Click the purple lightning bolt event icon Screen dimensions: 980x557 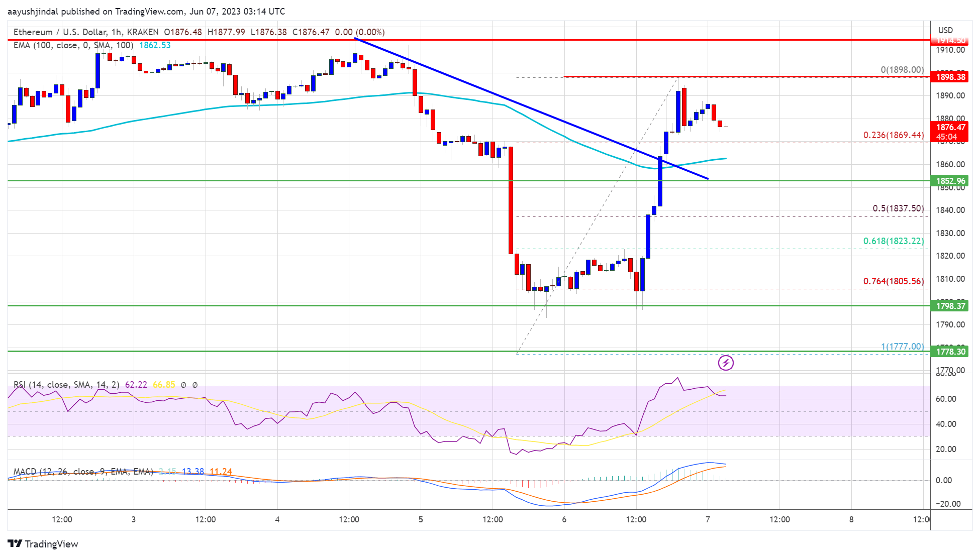pos(726,363)
